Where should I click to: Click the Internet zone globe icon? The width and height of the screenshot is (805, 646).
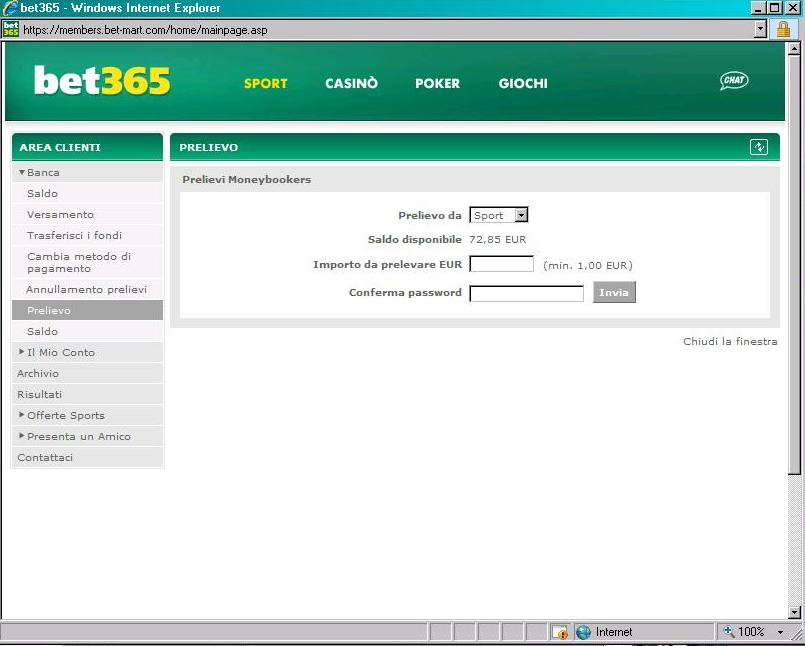pos(583,632)
